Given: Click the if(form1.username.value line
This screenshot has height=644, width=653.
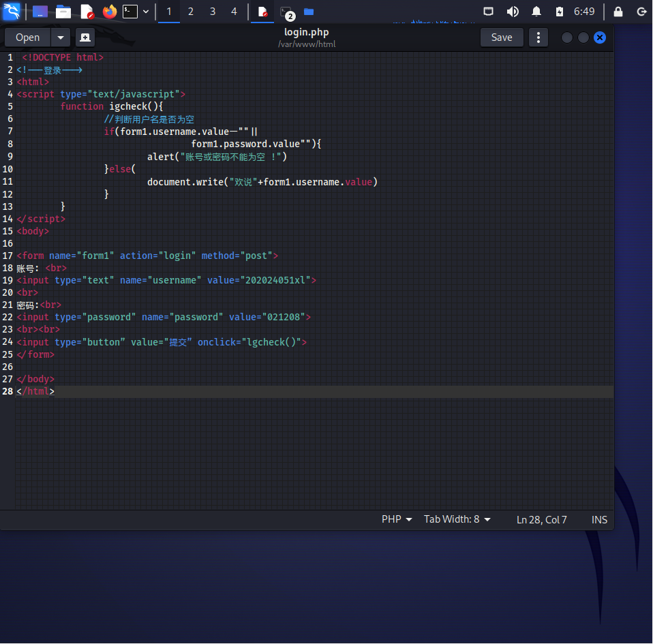Looking at the screenshot, I should (x=181, y=132).
